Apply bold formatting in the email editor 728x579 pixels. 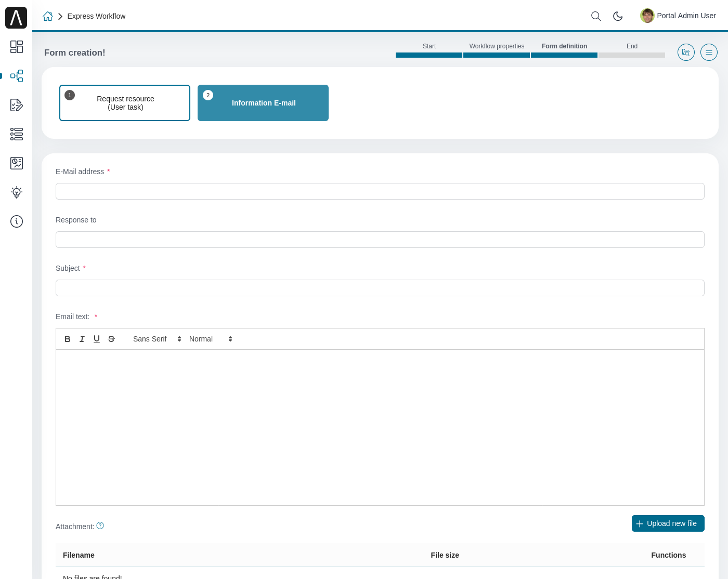point(68,339)
